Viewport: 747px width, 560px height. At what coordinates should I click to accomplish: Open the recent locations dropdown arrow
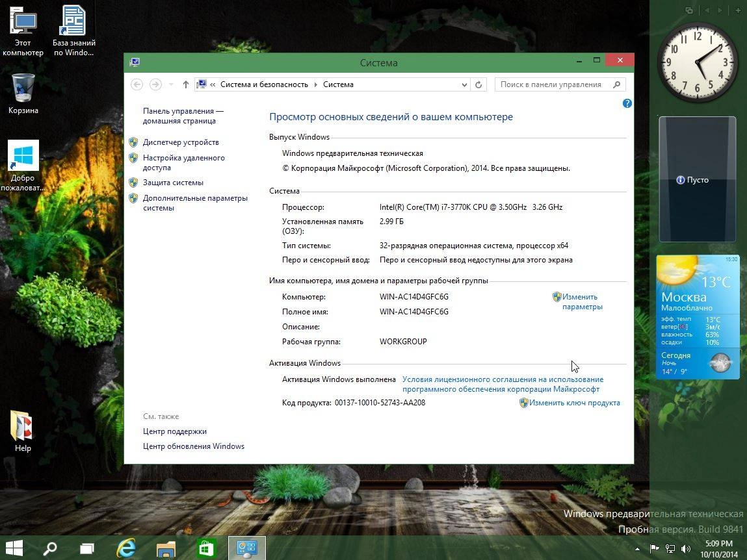(171, 84)
